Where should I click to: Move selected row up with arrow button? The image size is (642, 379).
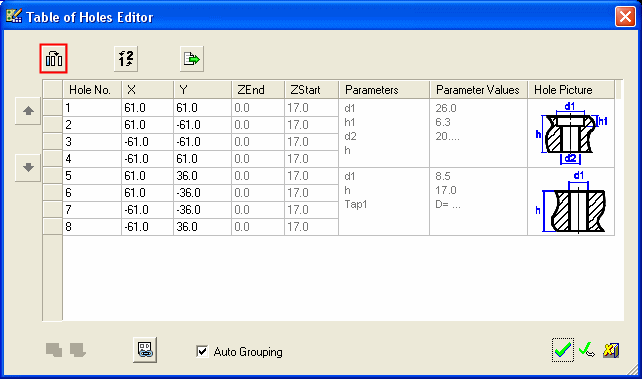[28, 111]
